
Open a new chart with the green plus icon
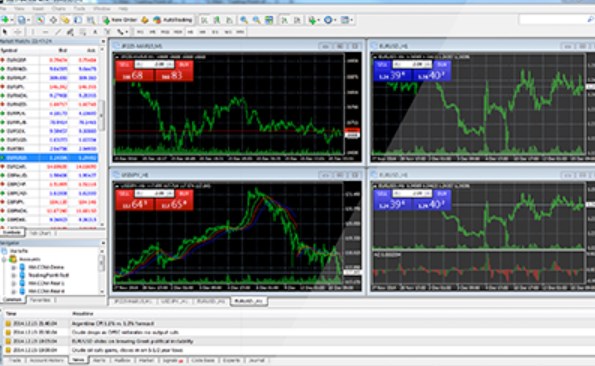point(5,20)
